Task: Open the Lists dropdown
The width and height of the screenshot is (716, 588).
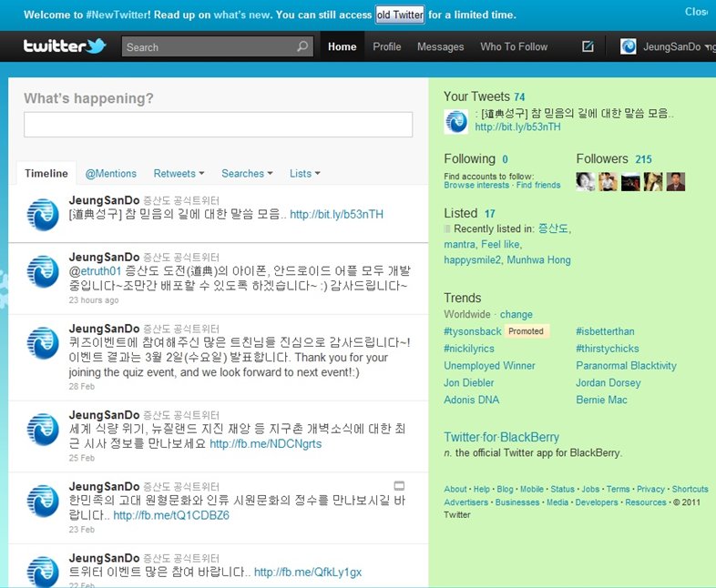Action: tap(304, 174)
